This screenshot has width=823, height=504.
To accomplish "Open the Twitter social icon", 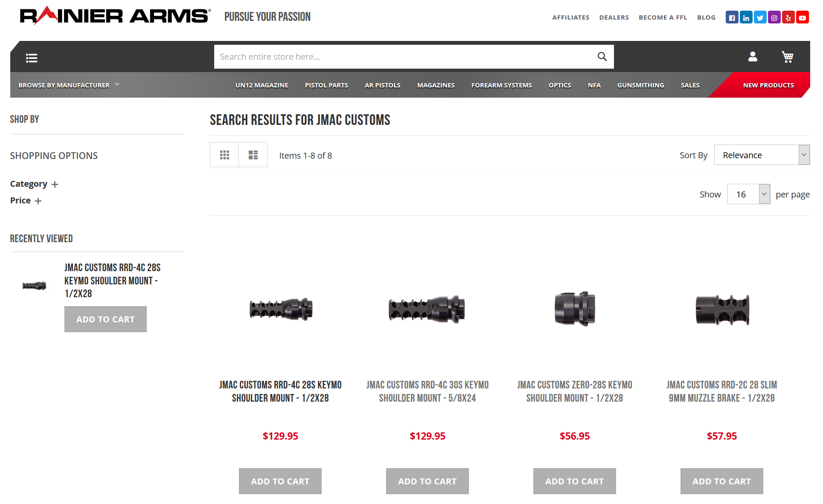I will 760,17.
